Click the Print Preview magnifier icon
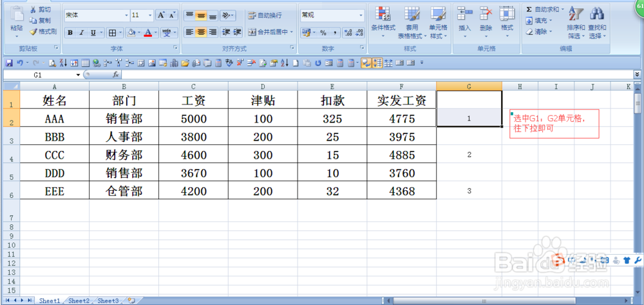 [52, 63]
